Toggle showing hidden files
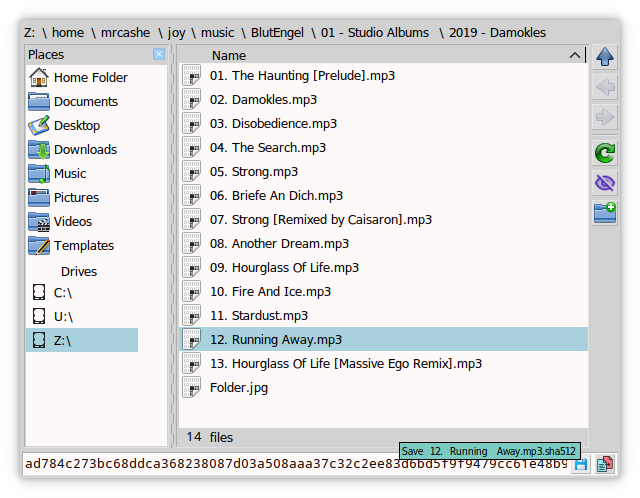 point(604,182)
